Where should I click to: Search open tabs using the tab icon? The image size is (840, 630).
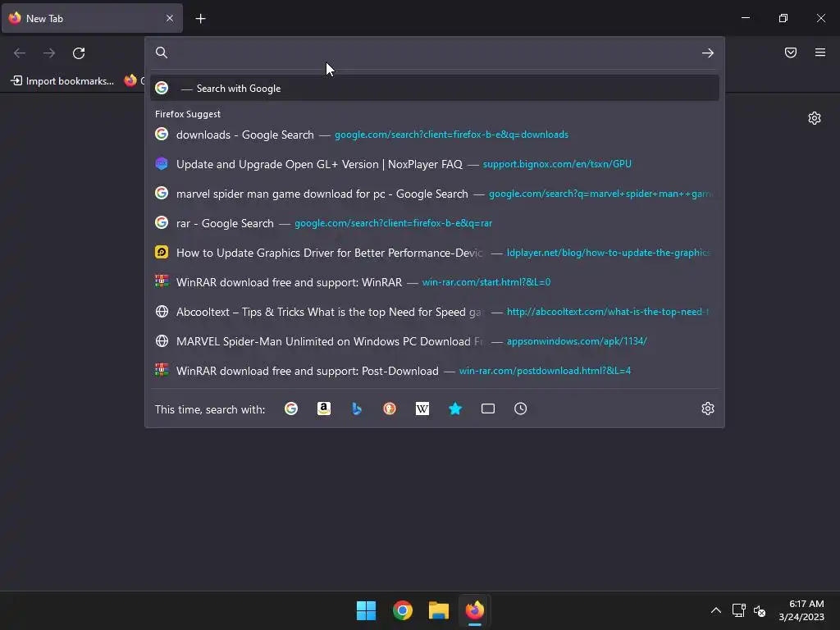point(488,409)
